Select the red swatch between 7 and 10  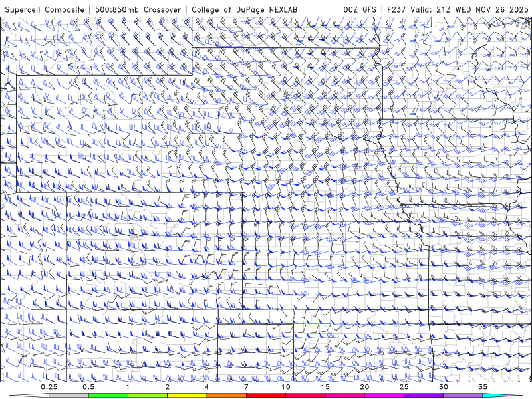pyautogui.click(x=265, y=396)
